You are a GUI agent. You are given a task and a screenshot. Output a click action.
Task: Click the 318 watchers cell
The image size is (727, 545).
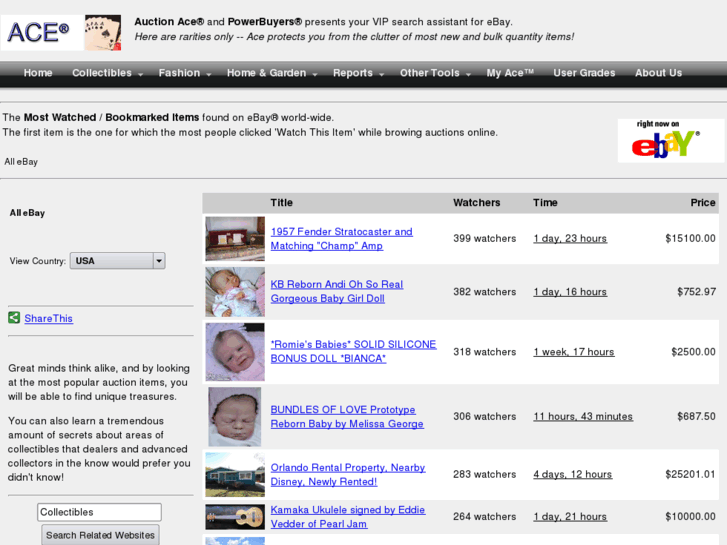tap(485, 352)
